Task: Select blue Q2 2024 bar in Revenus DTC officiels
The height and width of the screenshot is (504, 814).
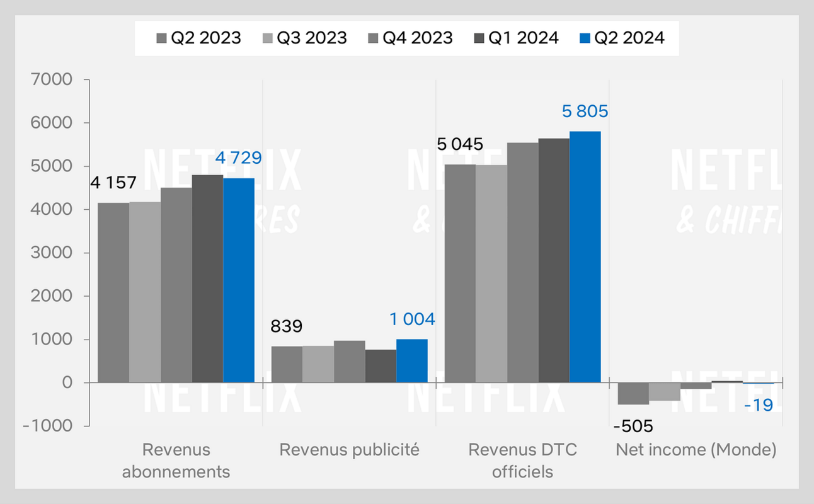Action: 585,257
